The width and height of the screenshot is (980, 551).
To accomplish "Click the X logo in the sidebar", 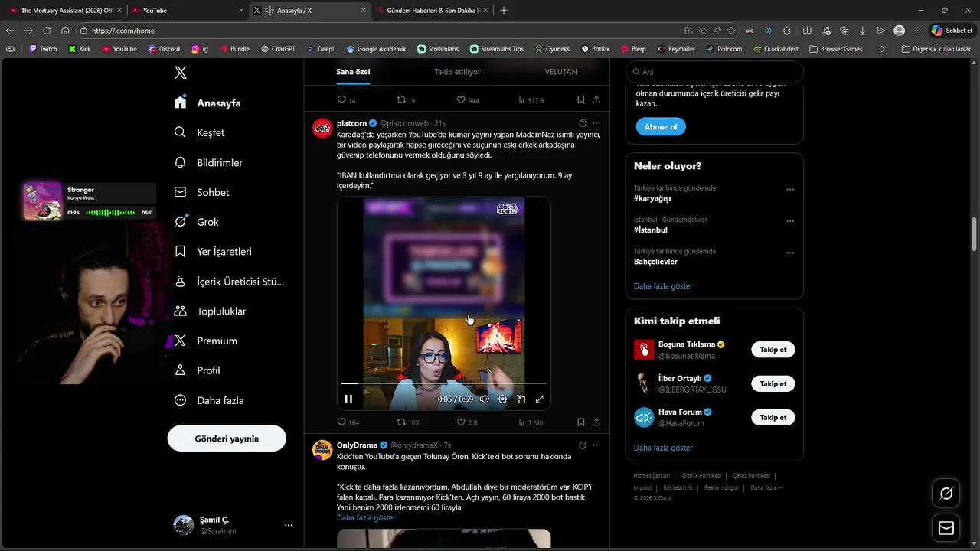I will click(181, 73).
